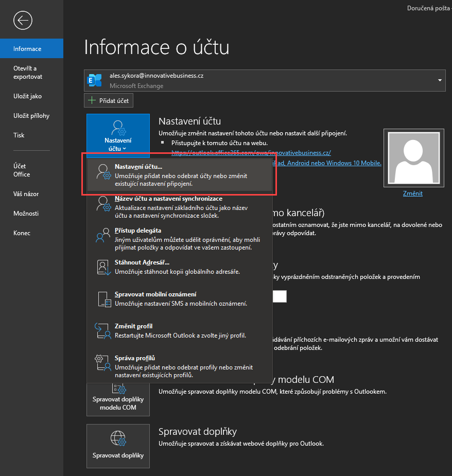Click the Informace o účtu heading
This screenshot has height=476, width=452.
click(157, 47)
